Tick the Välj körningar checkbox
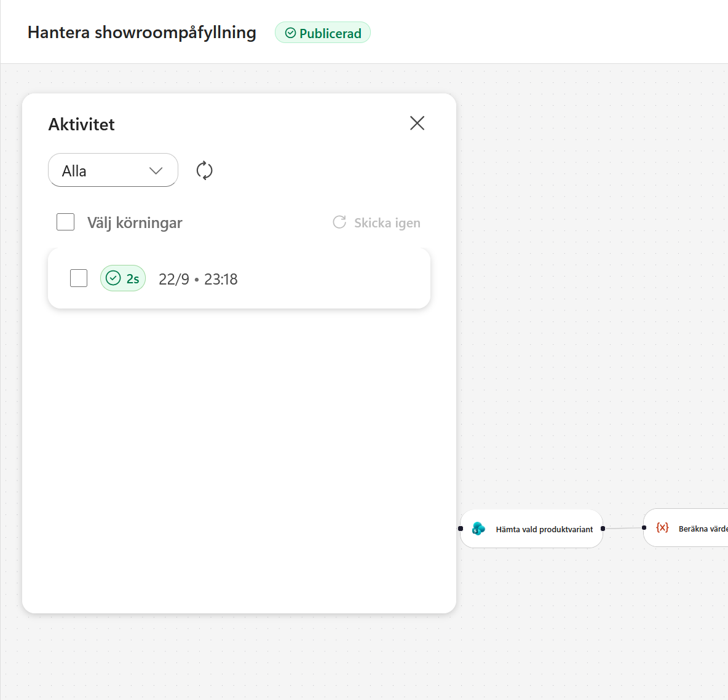 [65, 222]
